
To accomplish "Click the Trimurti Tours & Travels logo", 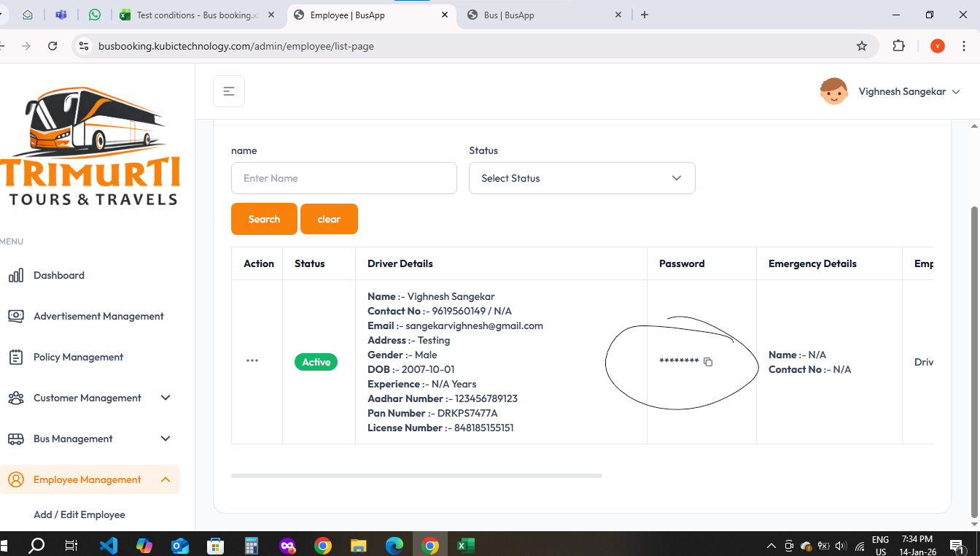I will click(91, 146).
